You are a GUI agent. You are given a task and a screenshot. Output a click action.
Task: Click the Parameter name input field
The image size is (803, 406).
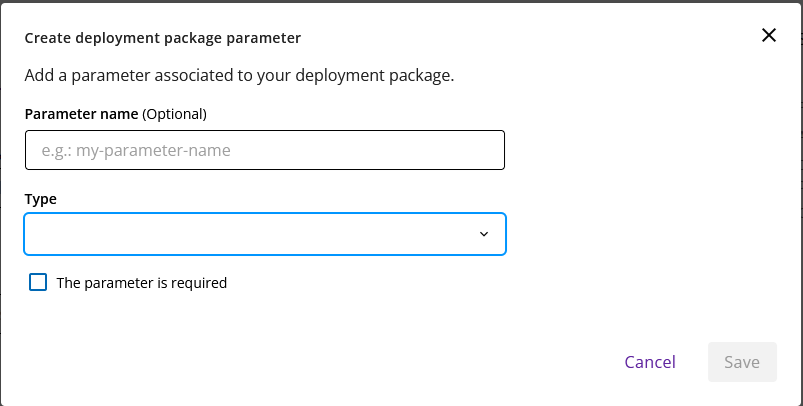264,151
